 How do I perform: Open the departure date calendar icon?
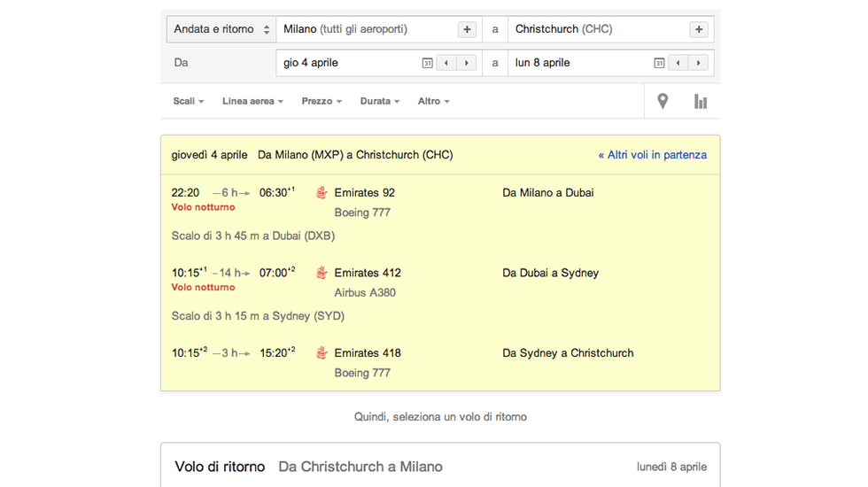[428, 63]
